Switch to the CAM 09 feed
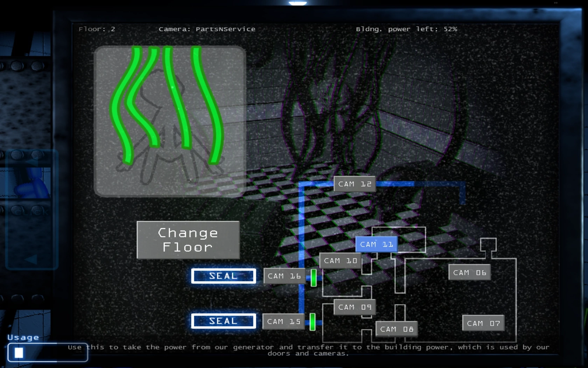 click(355, 307)
